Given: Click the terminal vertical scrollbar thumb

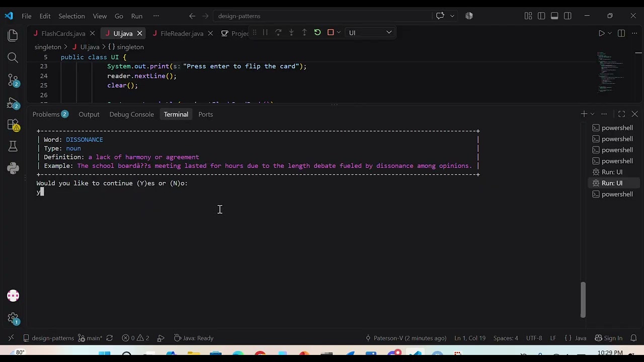Looking at the screenshot, I should 583,299.
